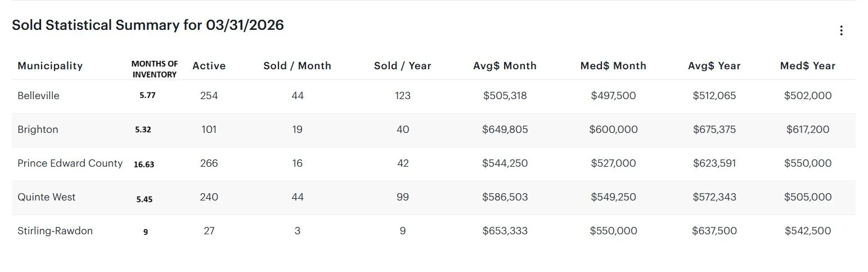Image resolution: width=868 pixels, height=272 pixels.
Task: Click the Stirling-Rawdon row label
Action: [55, 231]
